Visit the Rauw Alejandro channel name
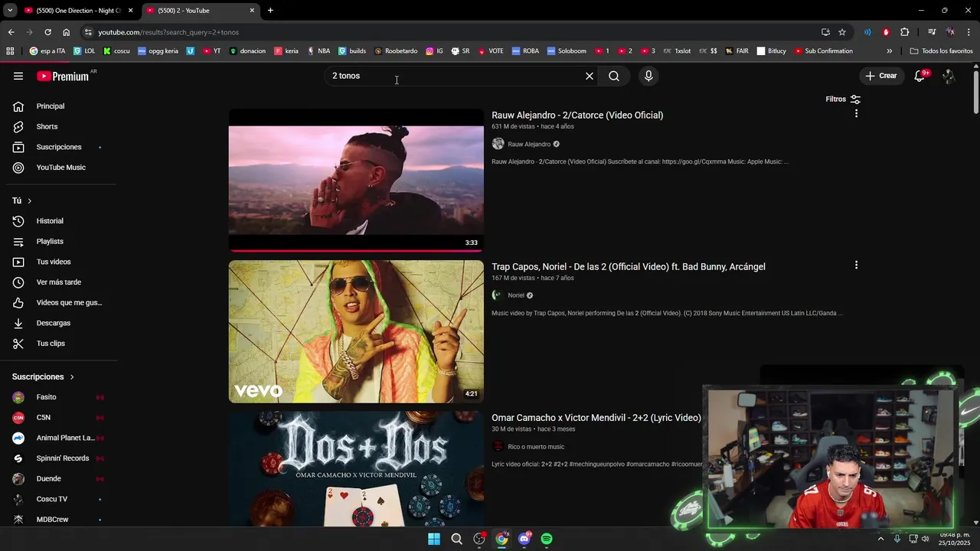This screenshot has width=980, height=551. (x=529, y=144)
